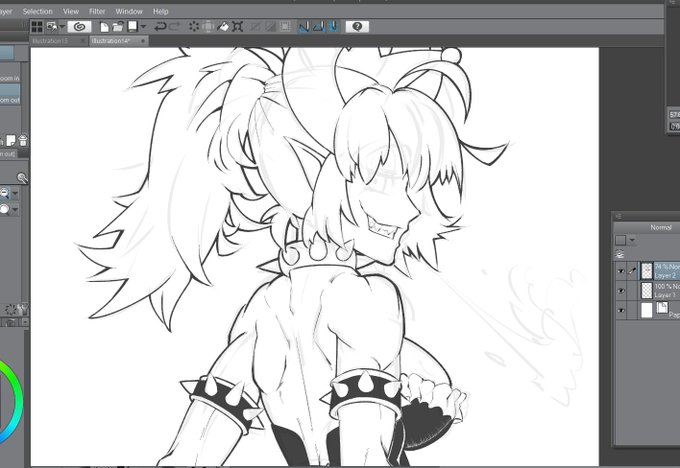Image resolution: width=680 pixels, height=468 pixels.
Task: Open the Help menu
Action: [x=160, y=11]
